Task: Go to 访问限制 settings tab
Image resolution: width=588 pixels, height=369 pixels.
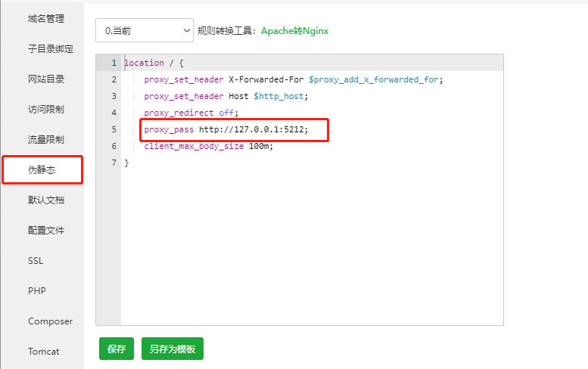Action: pyautogui.click(x=45, y=110)
